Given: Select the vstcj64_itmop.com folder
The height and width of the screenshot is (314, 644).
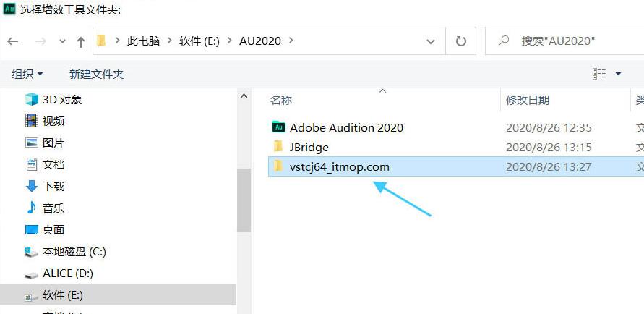Looking at the screenshot, I should tap(339, 166).
